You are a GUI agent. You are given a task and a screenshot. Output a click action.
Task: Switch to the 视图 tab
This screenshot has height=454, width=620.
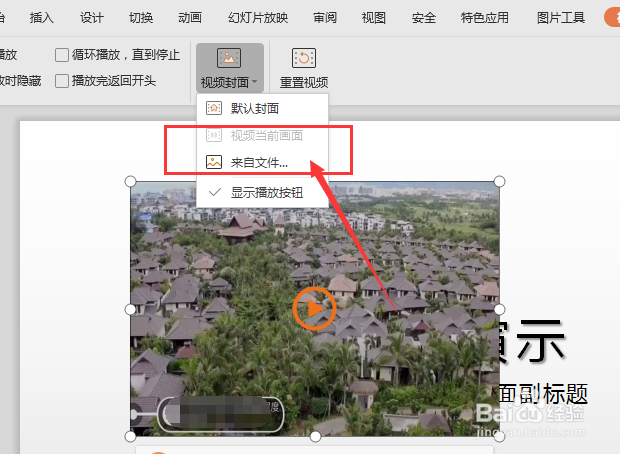[x=374, y=18]
